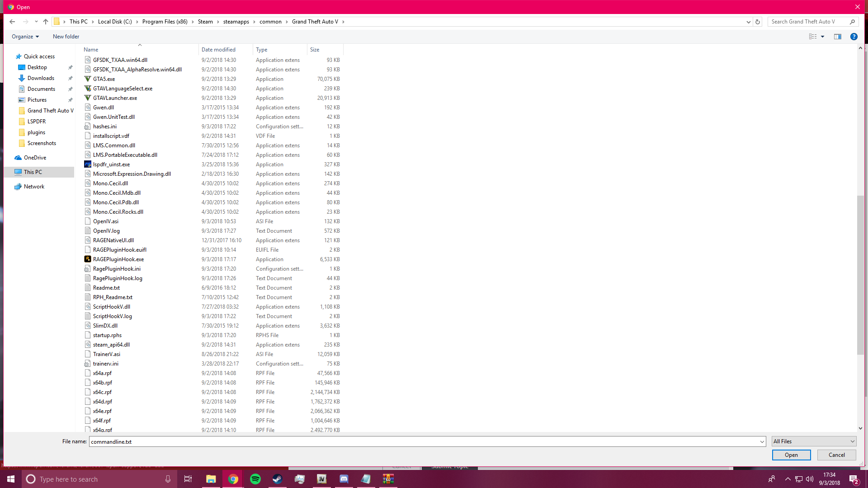Select Downloads in Quick access
This screenshot has height=488, width=868.
(41, 78)
